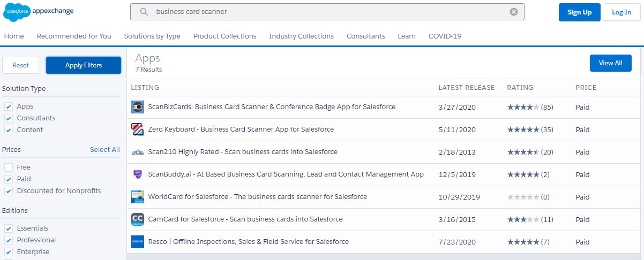Viewport: 644px width, 260px height.
Task: Clear the search field with X icon
Action: [x=514, y=12]
